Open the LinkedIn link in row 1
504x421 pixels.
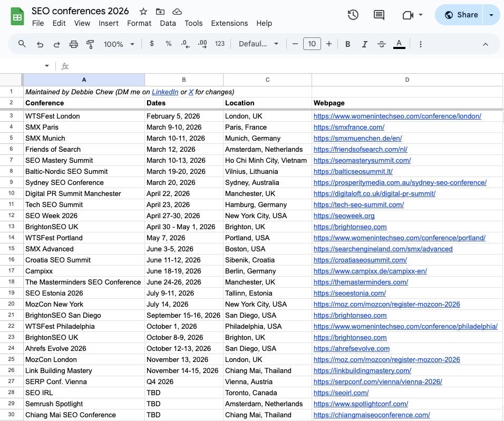point(165,92)
